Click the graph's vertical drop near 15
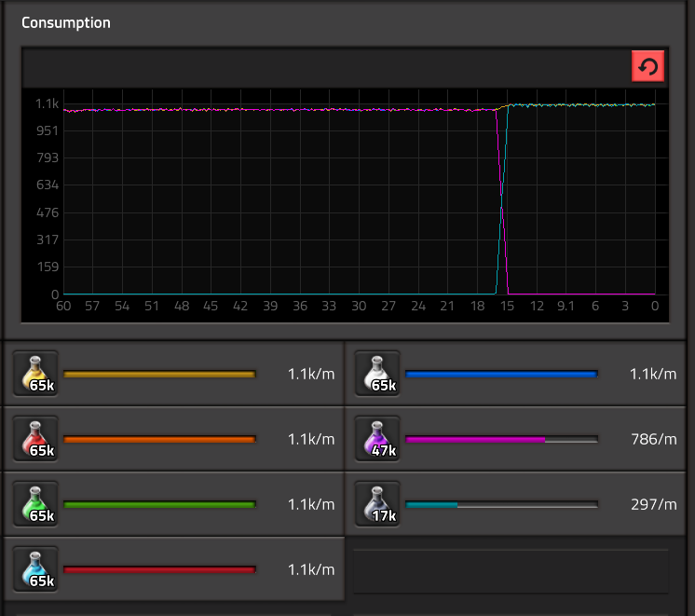Image resolution: width=695 pixels, height=616 pixels. (x=502, y=205)
